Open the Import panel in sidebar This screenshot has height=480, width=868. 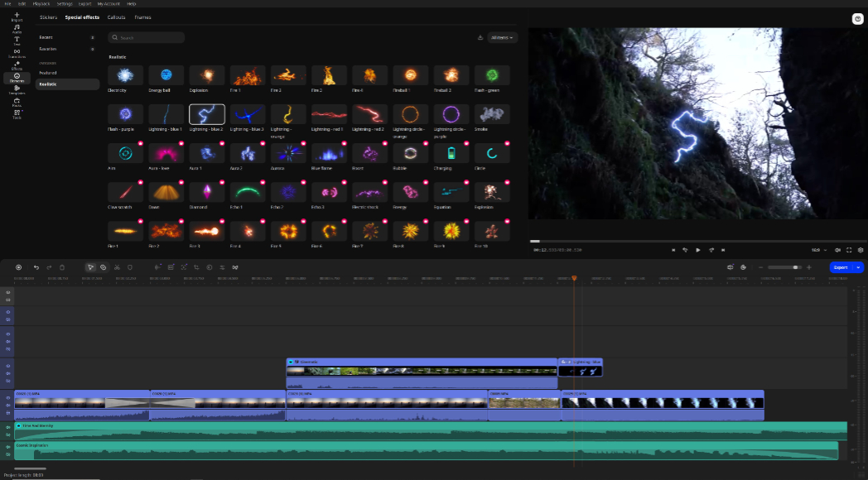[17, 17]
